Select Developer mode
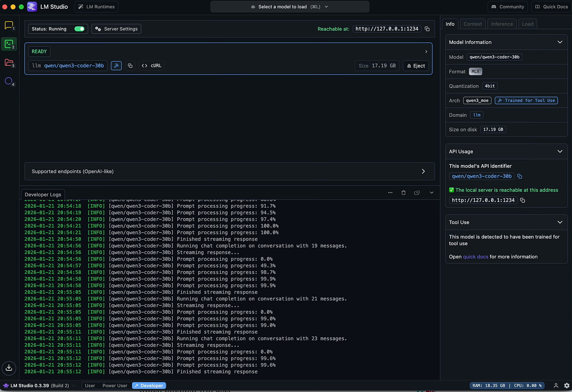The width and height of the screenshot is (572, 392). click(149, 385)
